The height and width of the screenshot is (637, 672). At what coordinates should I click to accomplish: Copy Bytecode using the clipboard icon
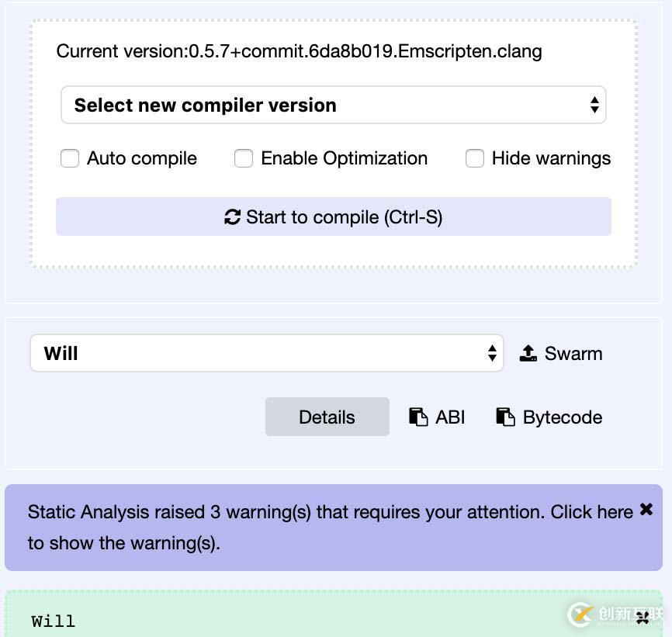pos(505,417)
